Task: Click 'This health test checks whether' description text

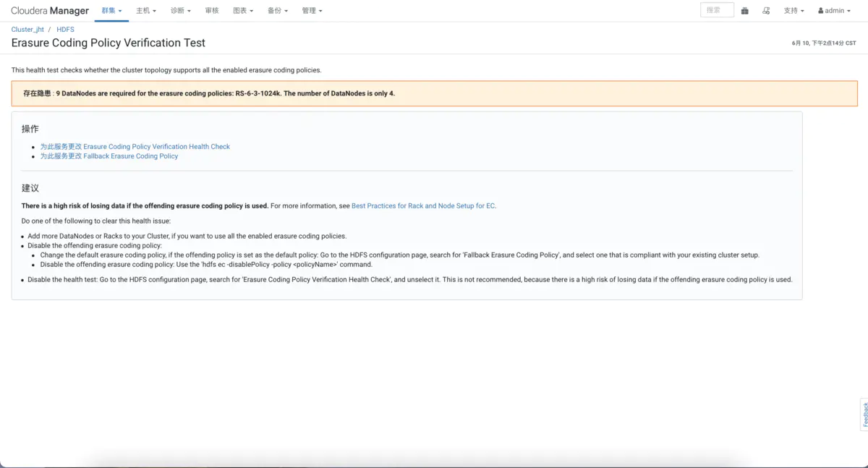Action: 166,70
